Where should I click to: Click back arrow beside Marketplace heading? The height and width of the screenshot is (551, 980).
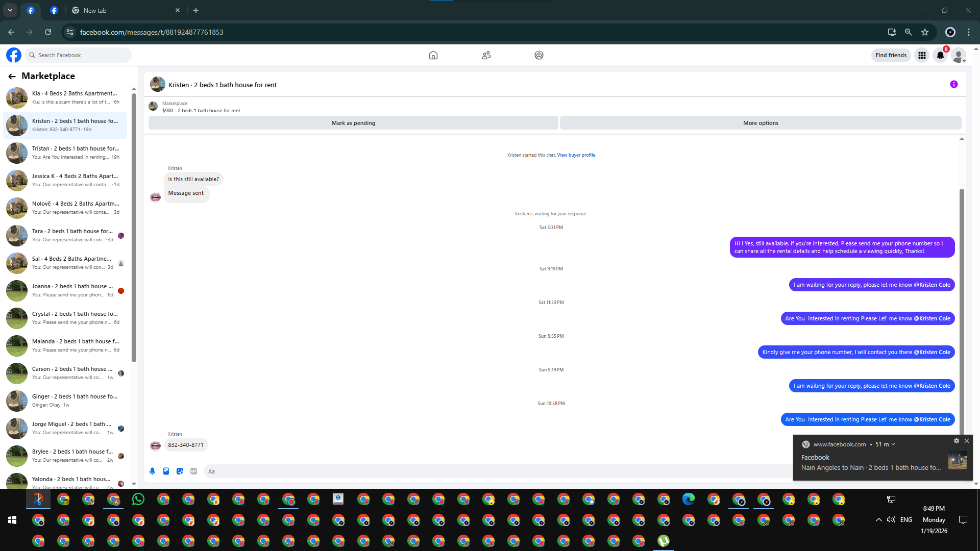click(x=12, y=77)
